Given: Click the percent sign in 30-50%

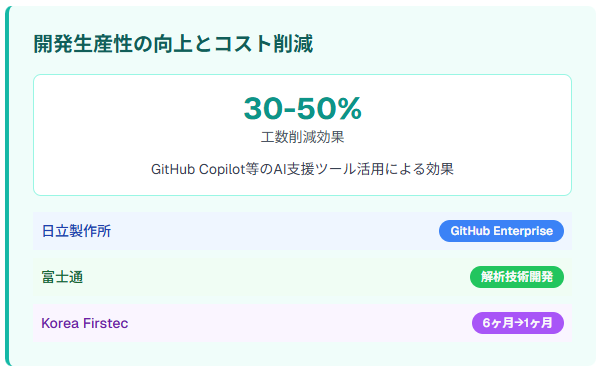Looking at the screenshot, I should 350,108.
